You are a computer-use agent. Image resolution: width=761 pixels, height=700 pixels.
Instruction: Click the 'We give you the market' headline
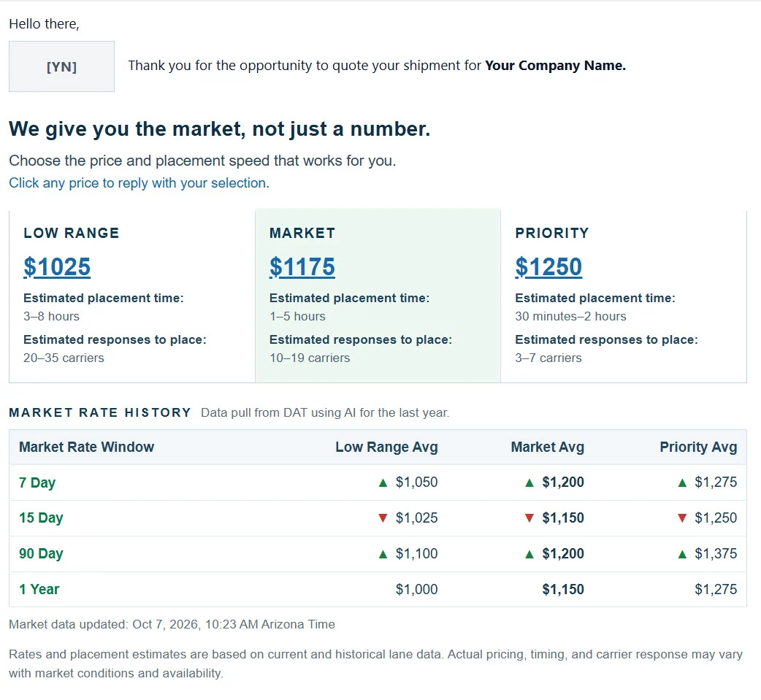click(219, 129)
